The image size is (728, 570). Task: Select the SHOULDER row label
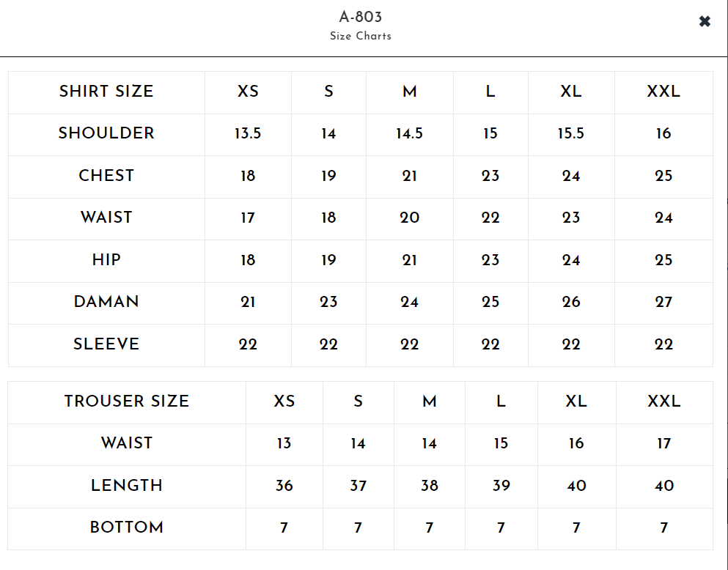(106, 133)
